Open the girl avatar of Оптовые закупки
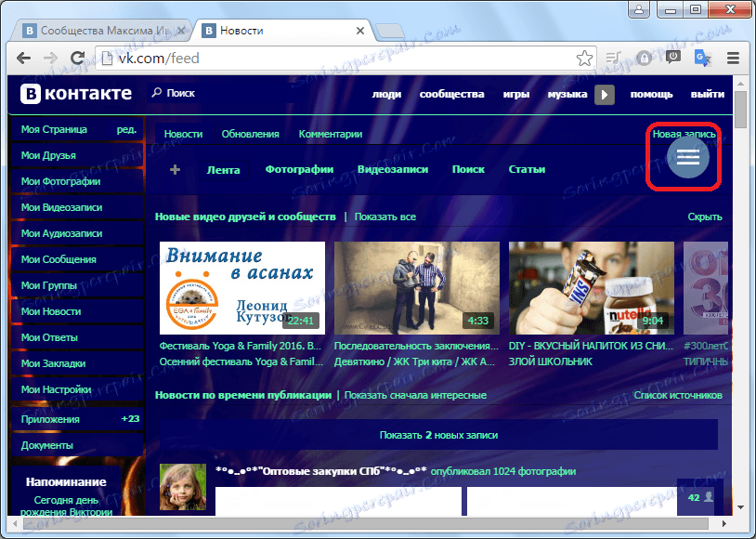The width and height of the screenshot is (756, 539). coord(183,487)
